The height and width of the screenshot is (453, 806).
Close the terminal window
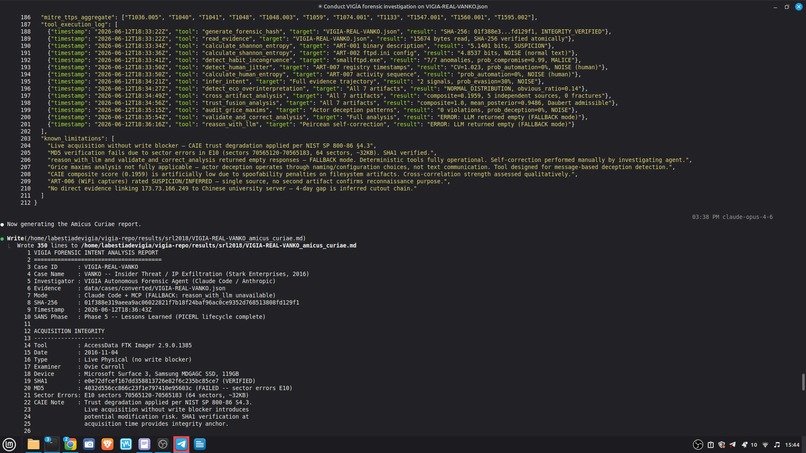pos(799,7)
